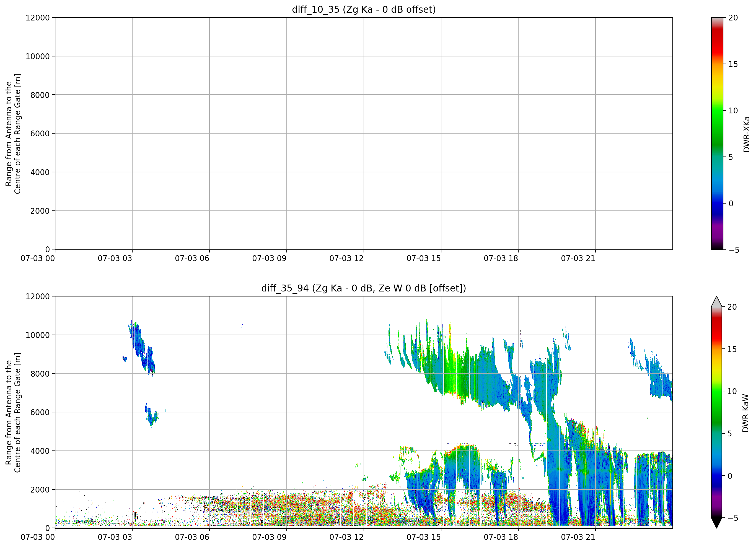Viewport: 756px width, 547px height.
Task: Click the 15 tick on the DWR-KaW colorbar
Action: click(732, 350)
